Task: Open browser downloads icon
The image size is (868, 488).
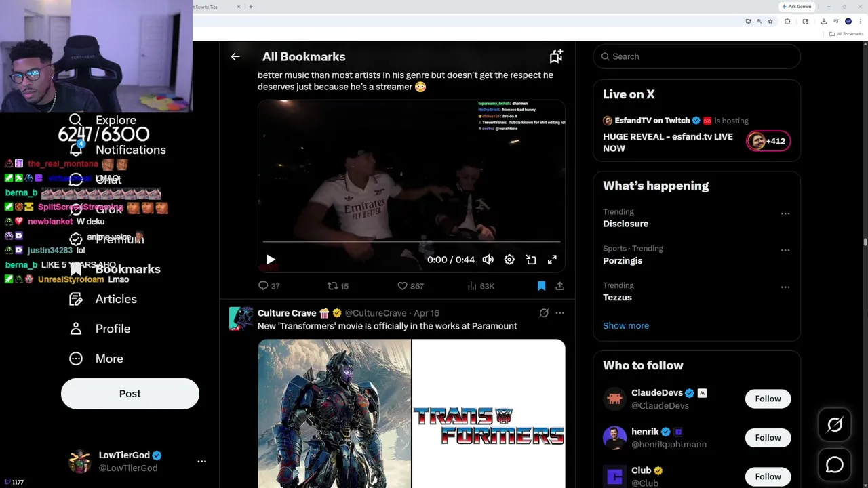Action: tap(824, 21)
